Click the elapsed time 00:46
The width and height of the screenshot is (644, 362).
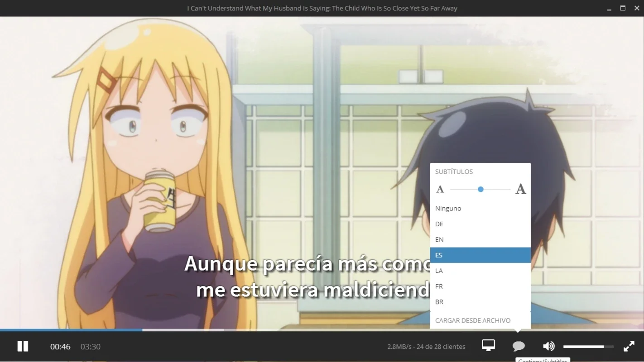(x=60, y=347)
